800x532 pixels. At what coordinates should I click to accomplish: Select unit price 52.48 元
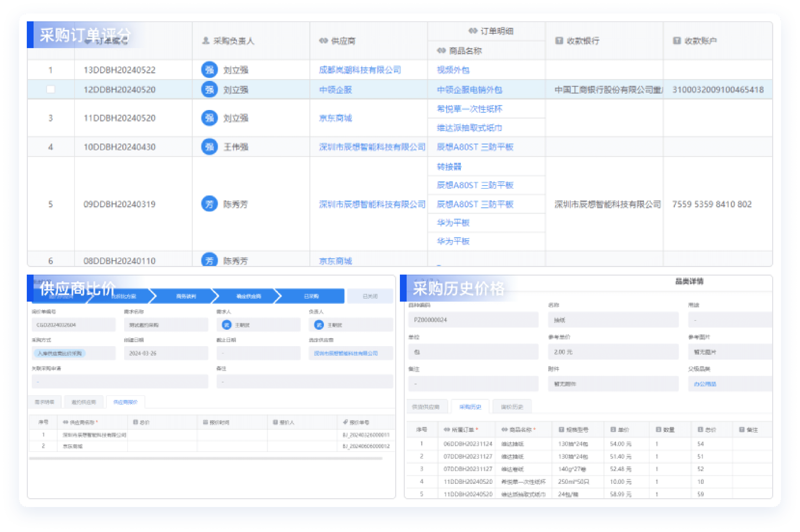[x=620, y=469]
